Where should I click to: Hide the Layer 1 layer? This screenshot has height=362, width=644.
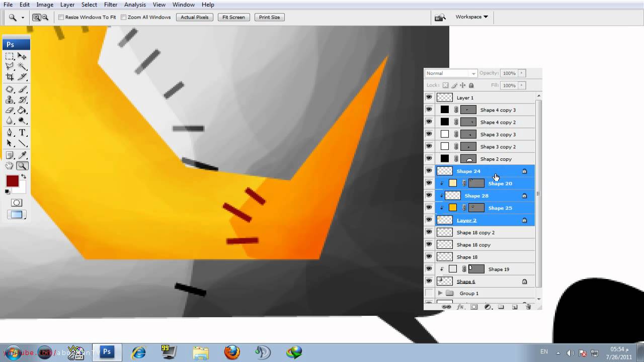[x=429, y=98]
